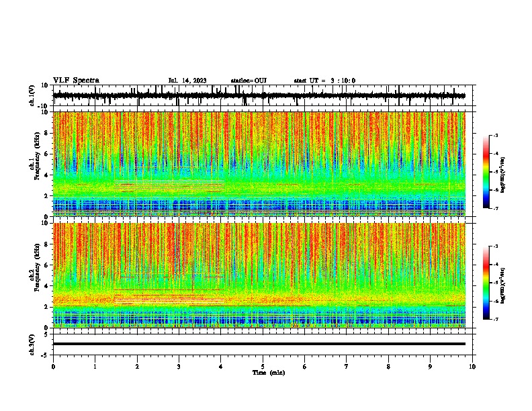Click the "6" kHz tick of ch.1 spectrogram
Viewport: 532px width, 411px height.
[46, 154]
